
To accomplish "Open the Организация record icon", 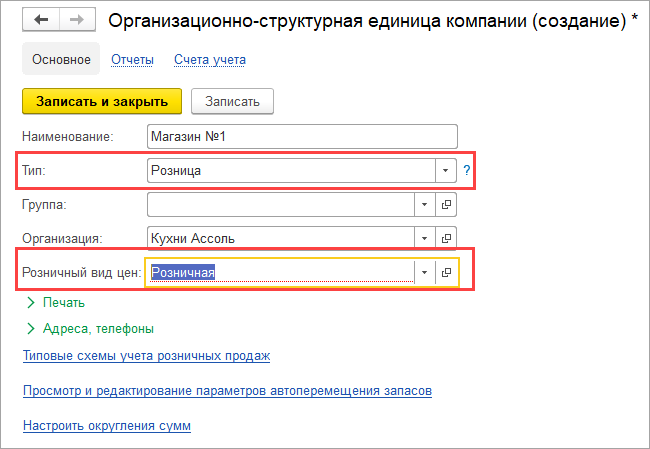I will 446,238.
